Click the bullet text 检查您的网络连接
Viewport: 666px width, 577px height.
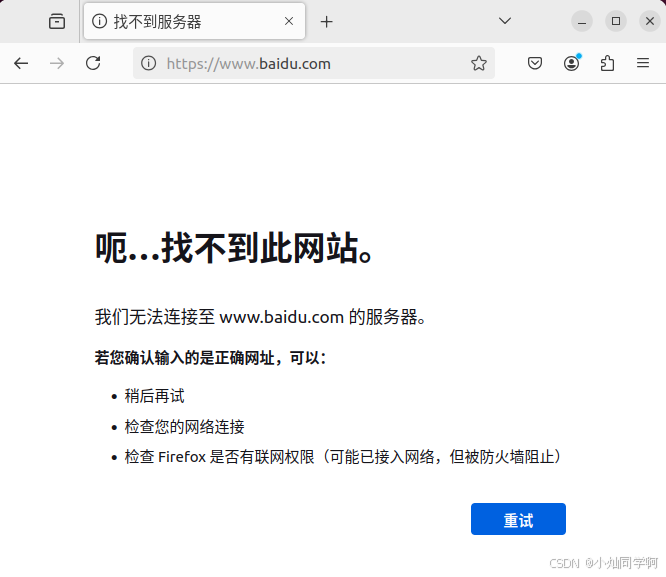click(x=185, y=427)
